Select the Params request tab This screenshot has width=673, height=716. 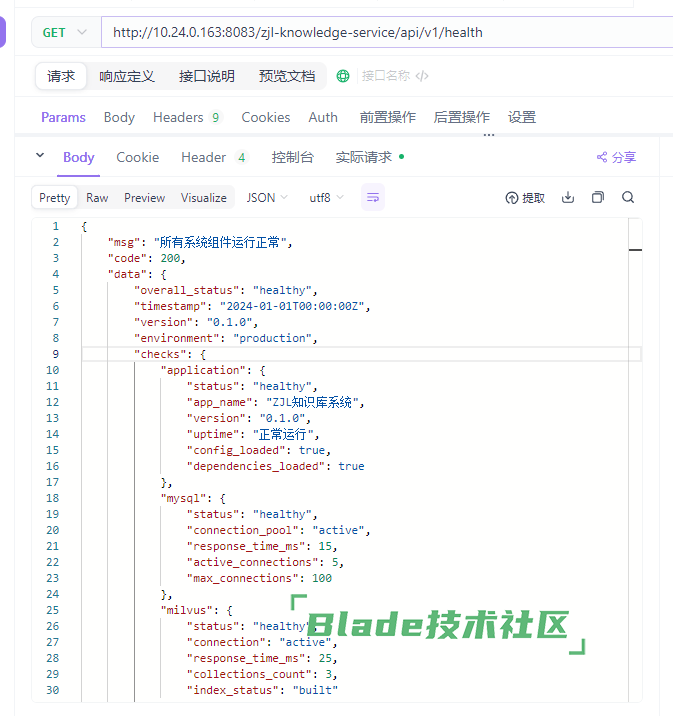pyautogui.click(x=63, y=117)
